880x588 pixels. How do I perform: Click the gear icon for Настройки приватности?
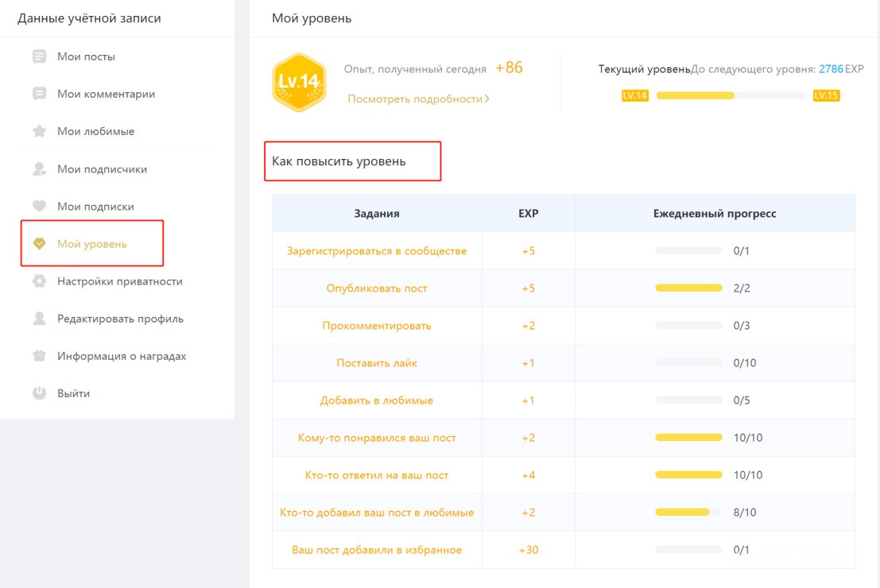pyautogui.click(x=39, y=281)
